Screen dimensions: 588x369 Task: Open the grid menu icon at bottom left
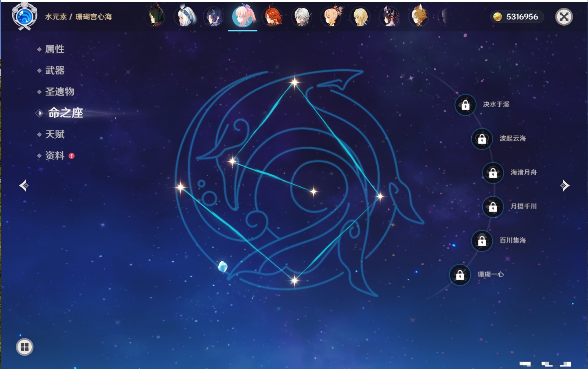pos(24,347)
